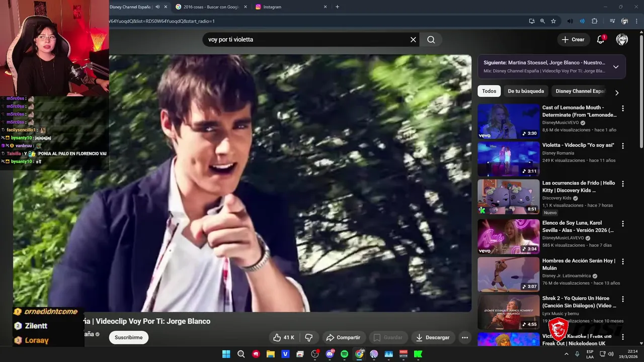Open the Violetta Yo soy así thumbnail
644x362 pixels.
(x=508, y=159)
